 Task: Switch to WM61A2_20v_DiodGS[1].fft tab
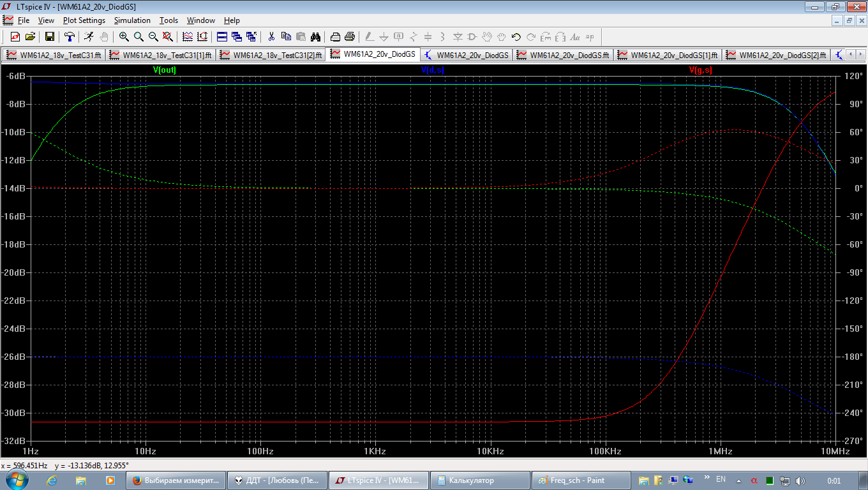[668, 55]
